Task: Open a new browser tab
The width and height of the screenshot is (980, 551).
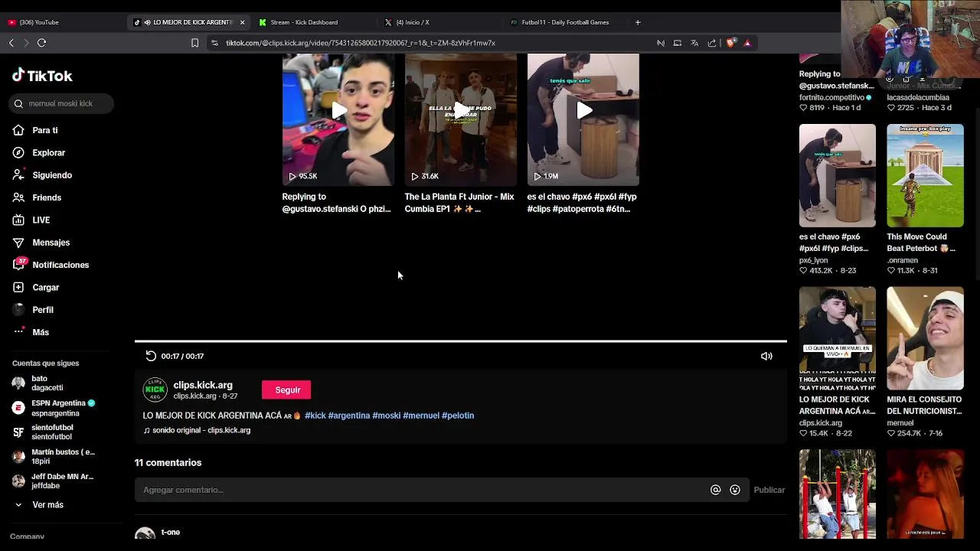Action: tap(638, 22)
